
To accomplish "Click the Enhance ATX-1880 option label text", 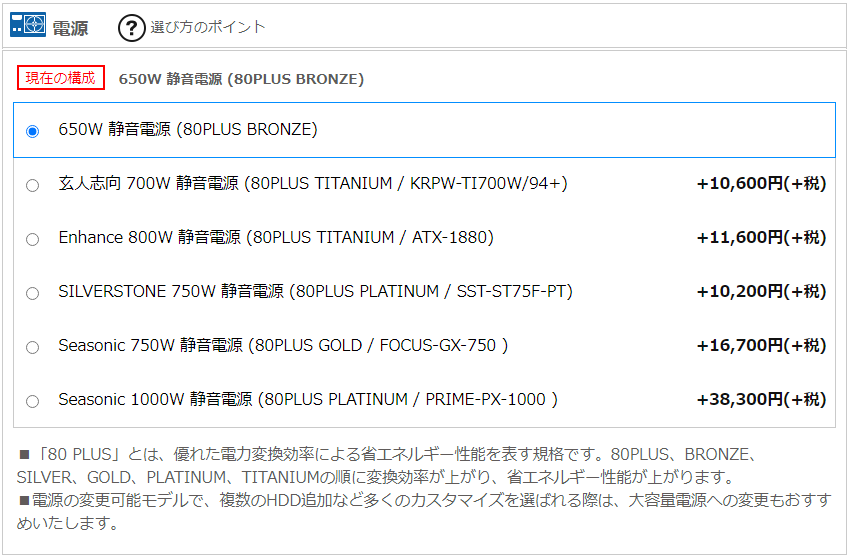I will [x=275, y=238].
